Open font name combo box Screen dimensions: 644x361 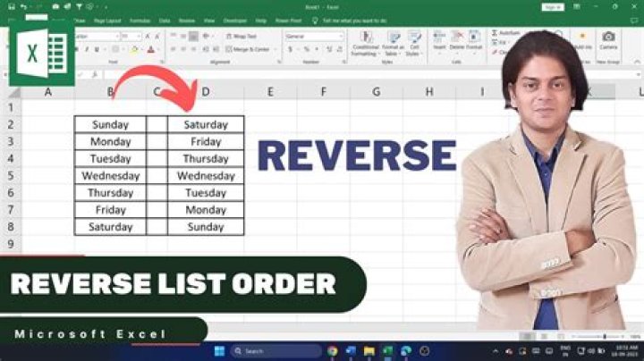click(x=97, y=36)
